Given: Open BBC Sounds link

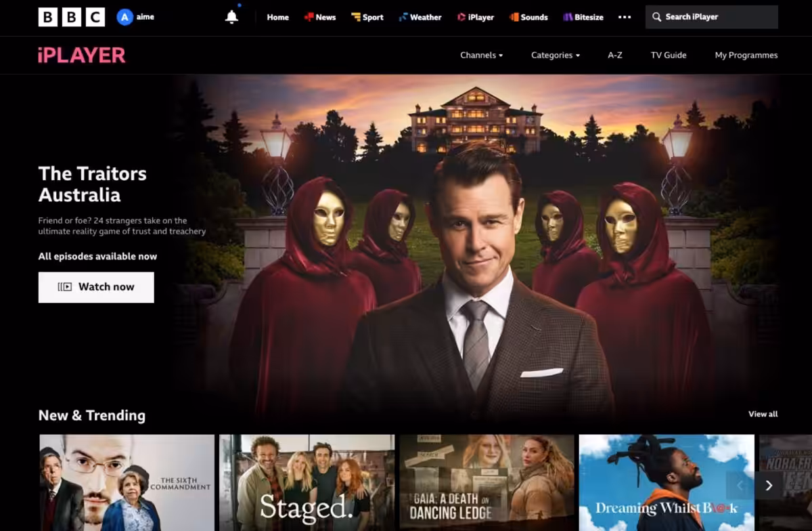Looking at the screenshot, I should coord(528,17).
